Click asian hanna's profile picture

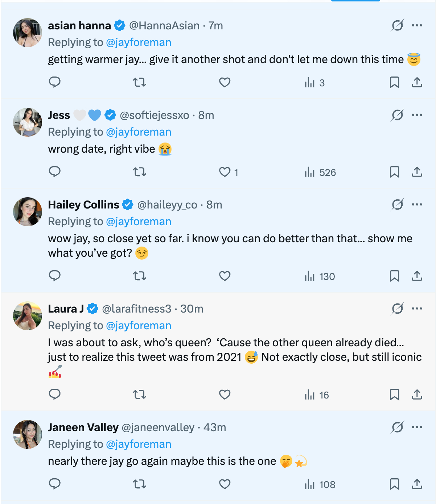(x=28, y=33)
